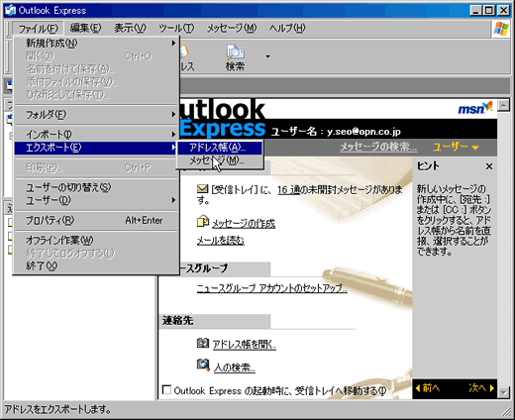Toggle the go-to-inbox-on-startup checkbox

[x=166, y=390]
